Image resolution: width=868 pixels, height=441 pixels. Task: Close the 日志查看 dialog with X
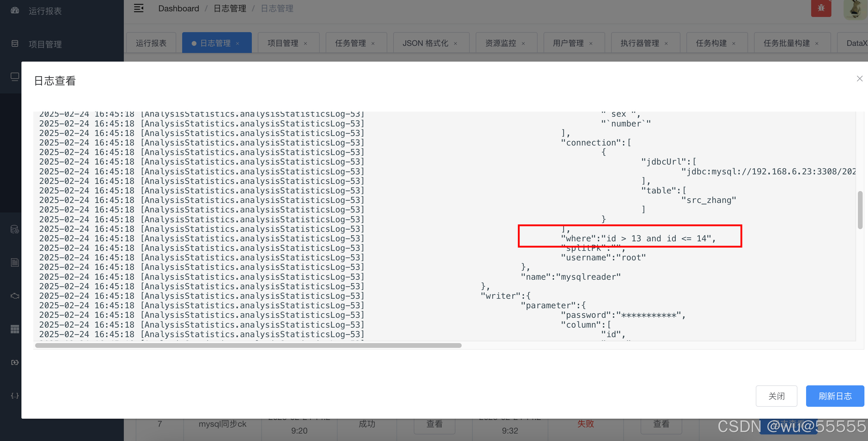tap(860, 79)
